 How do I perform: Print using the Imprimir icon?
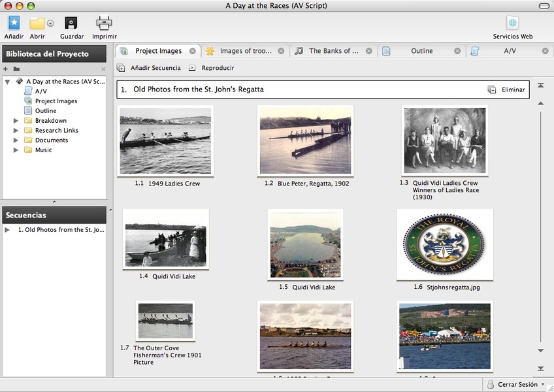[x=105, y=23]
